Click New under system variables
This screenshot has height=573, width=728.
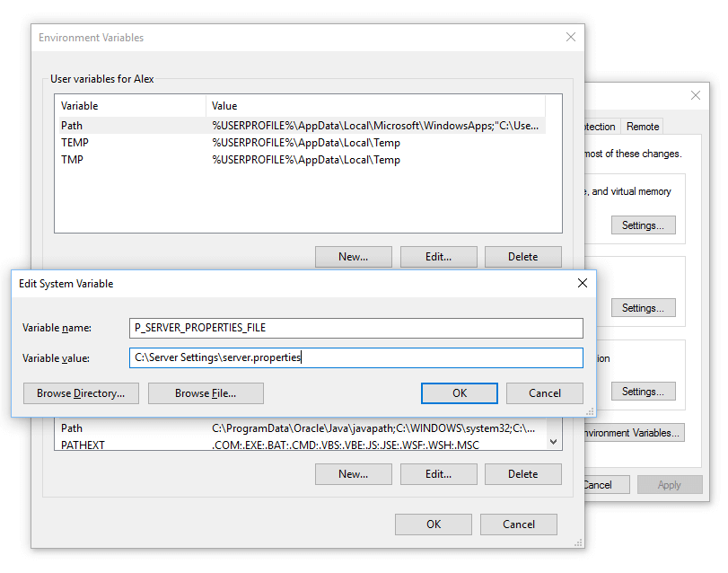353,474
